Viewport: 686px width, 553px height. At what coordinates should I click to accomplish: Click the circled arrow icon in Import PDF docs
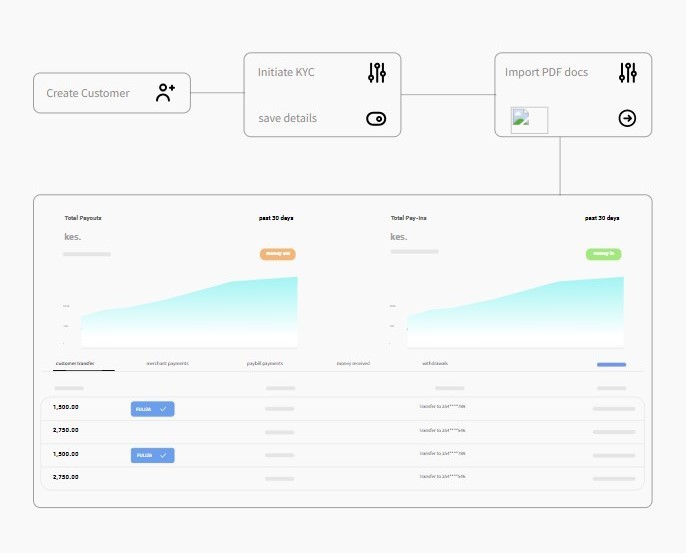[x=627, y=119]
